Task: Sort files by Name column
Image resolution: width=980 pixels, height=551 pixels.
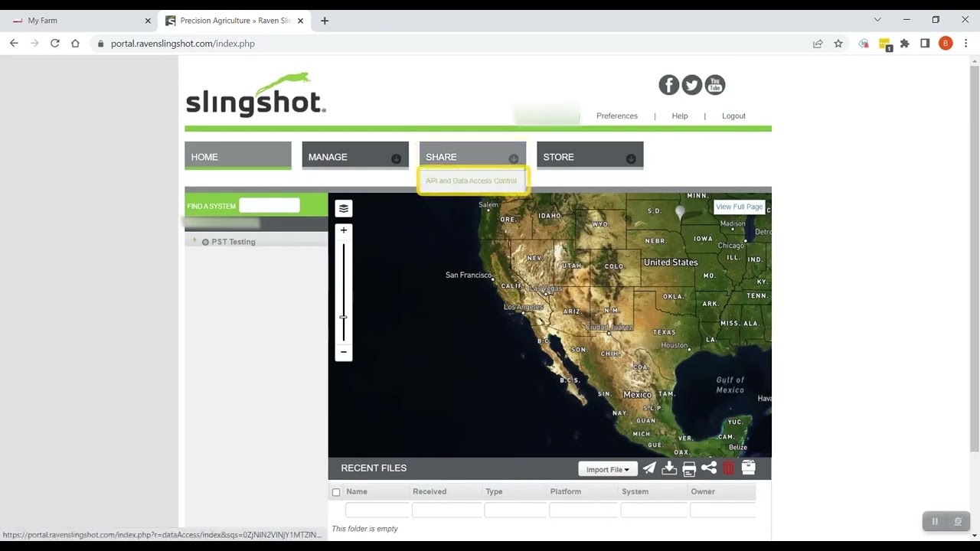Action: [x=357, y=491]
